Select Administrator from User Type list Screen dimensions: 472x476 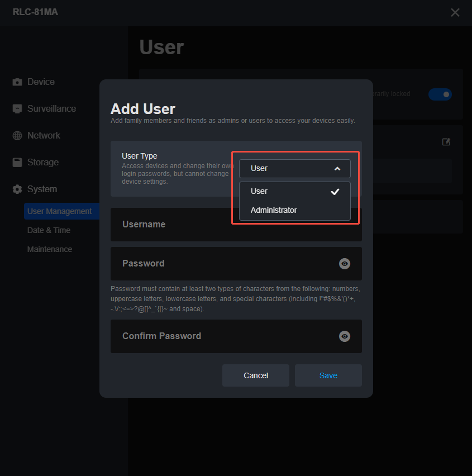pyautogui.click(x=274, y=211)
